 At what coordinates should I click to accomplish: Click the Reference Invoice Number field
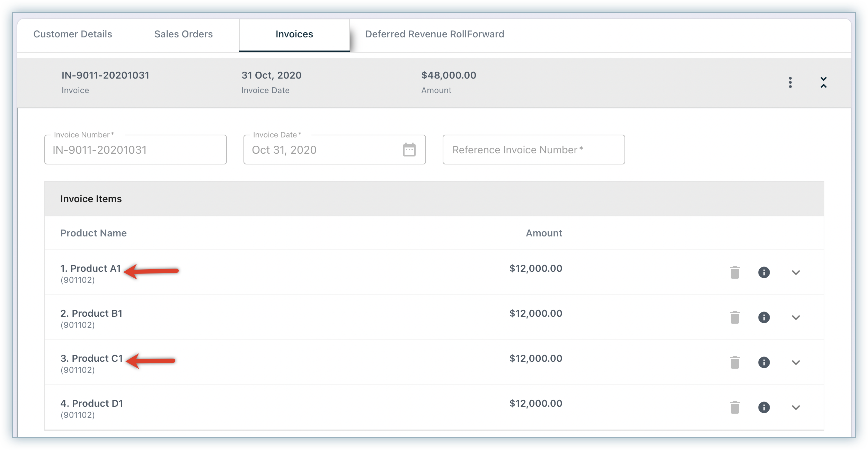click(x=533, y=150)
